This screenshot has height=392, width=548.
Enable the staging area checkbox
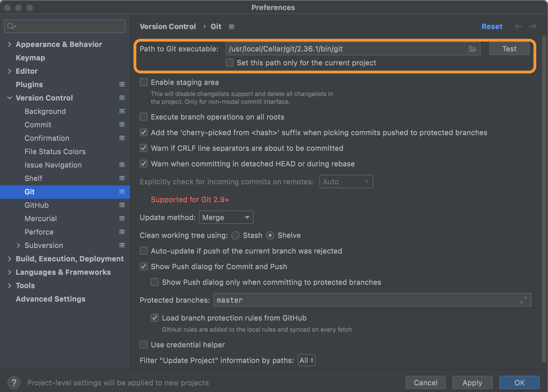pyautogui.click(x=144, y=82)
